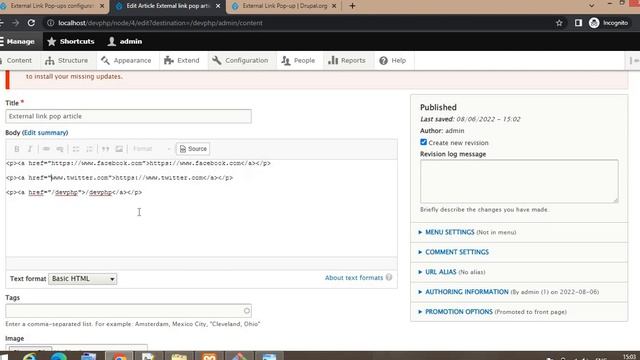640x360 pixels.
Task: Click the toolbar orientation toggle icon
Action: [634, 60]
